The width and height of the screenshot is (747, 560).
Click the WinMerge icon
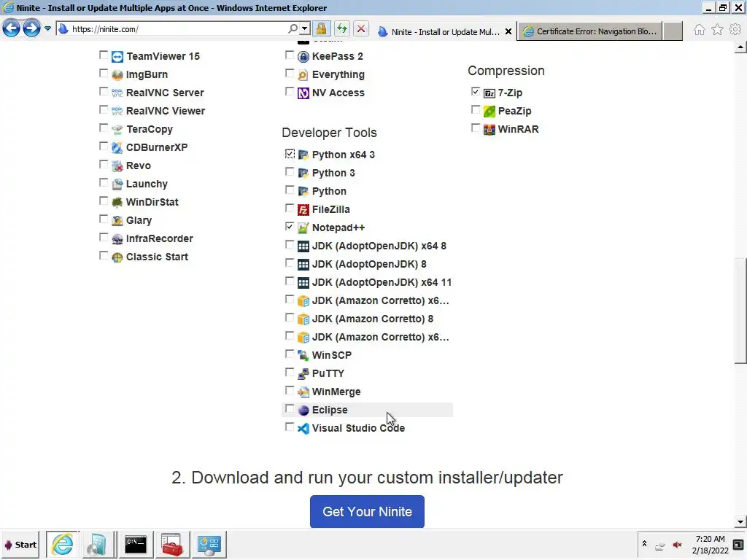pos(303,392)
